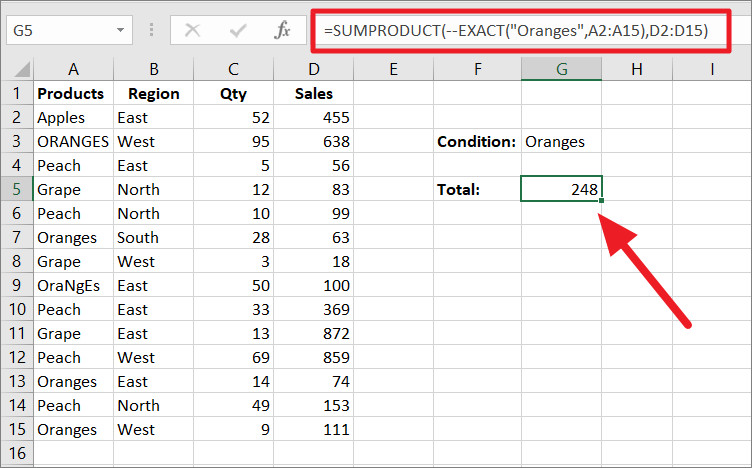The height and width of the screenshot is (468, 752).
Task: Select sales value 638
Action: coord(314,141)
